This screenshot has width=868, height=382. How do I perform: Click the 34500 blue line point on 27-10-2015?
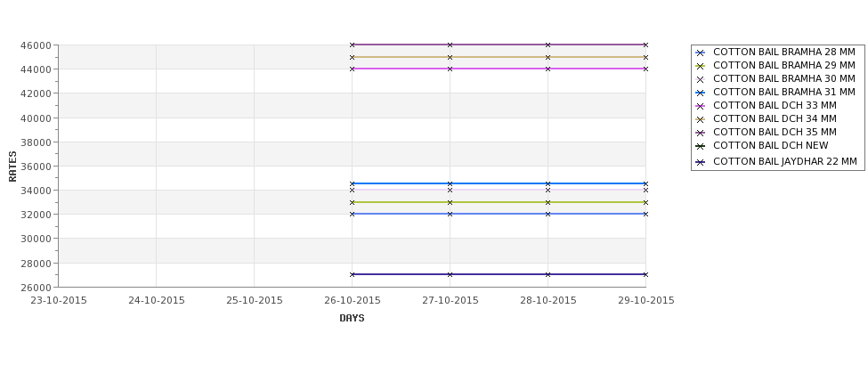[450, 183]
